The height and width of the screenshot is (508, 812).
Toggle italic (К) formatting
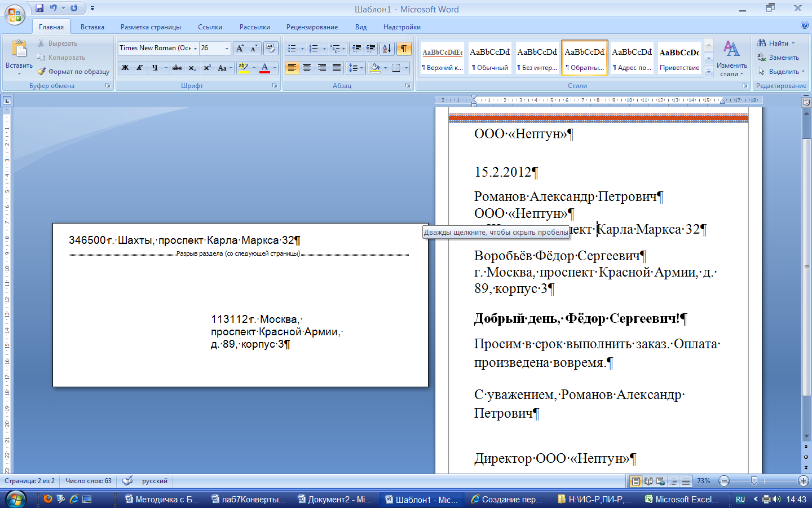click(x=140, y=68)
